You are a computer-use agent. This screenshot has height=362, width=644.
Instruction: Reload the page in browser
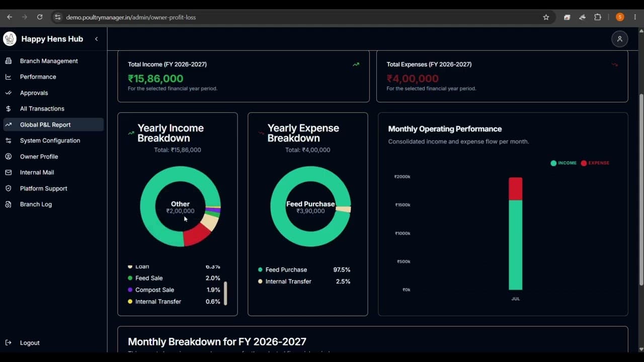point(40,17)
